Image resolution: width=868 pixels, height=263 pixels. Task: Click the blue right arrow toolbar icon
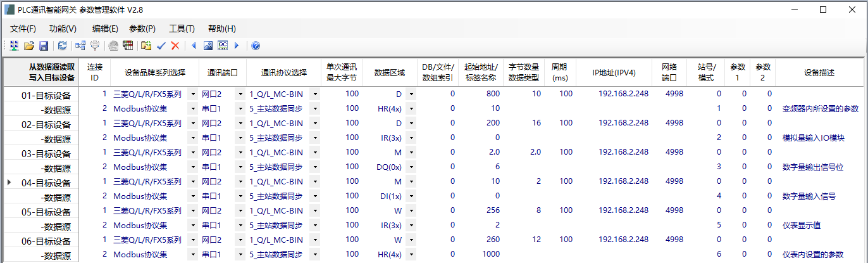point(237,46)
